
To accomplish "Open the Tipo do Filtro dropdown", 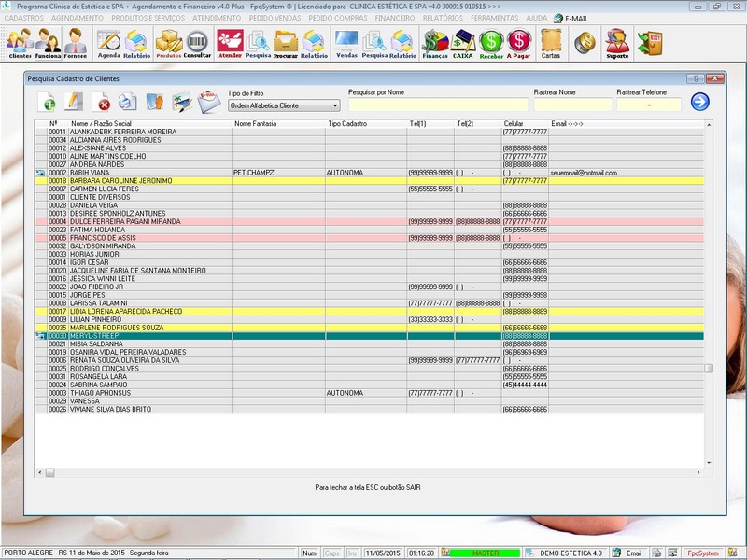I will tap(284, 105).
